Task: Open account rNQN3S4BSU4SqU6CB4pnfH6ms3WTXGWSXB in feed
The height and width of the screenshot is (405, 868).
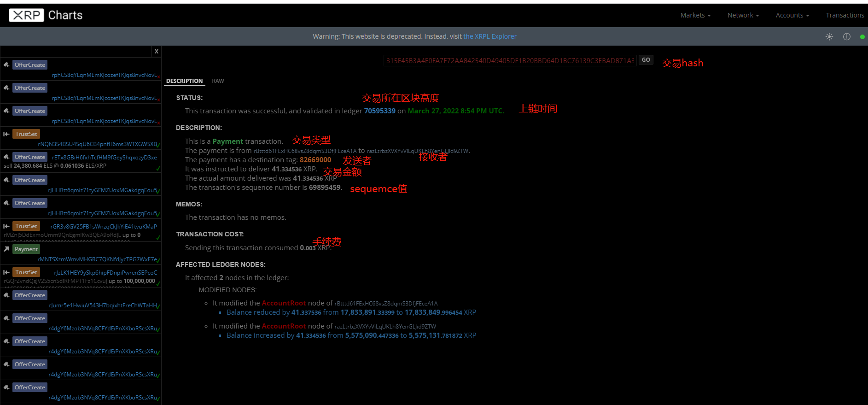Action: click(97, 144)
